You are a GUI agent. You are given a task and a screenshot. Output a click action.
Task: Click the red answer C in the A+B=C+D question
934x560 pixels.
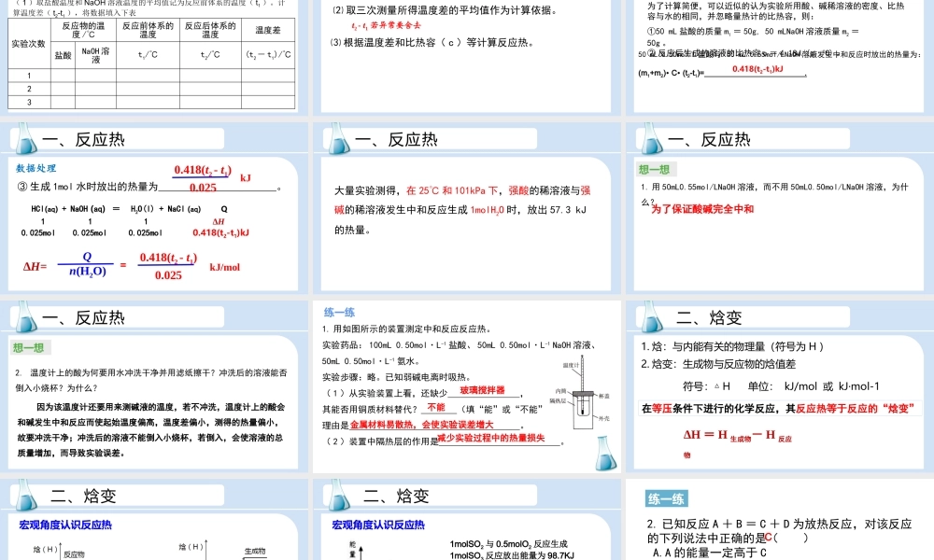[x=769, y=538]
